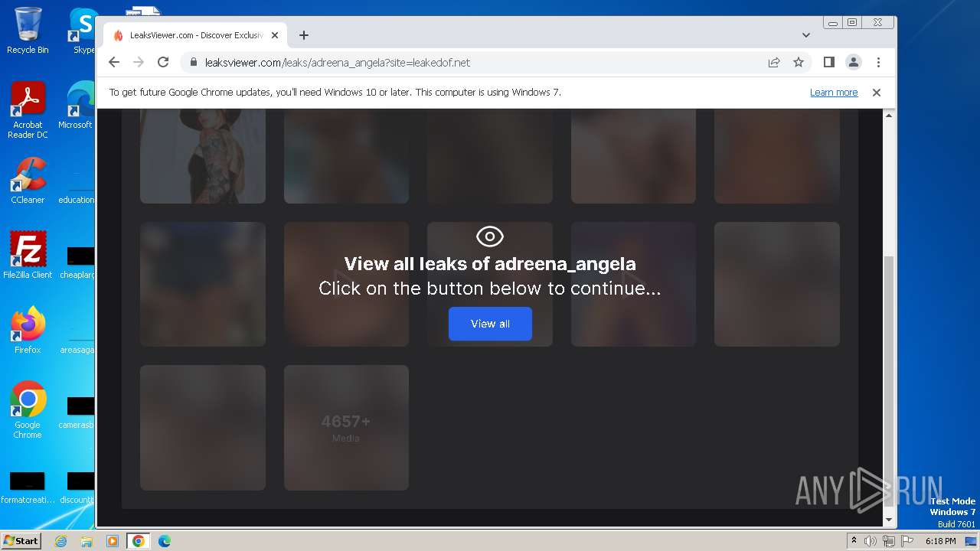The height and width of the screenshot is (551, 980).
Task: Click the eye icon above the heading
Action: click(x=490, y=236)
